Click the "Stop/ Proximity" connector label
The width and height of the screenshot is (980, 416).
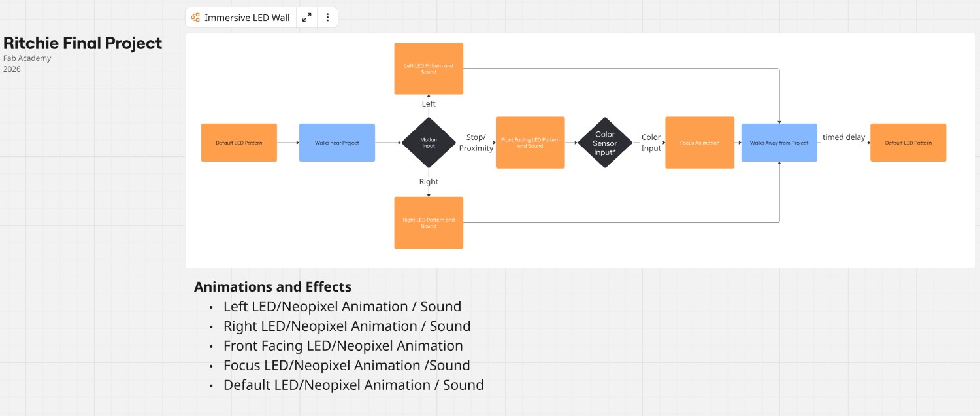pyautogui.click(x=476, y=143)
